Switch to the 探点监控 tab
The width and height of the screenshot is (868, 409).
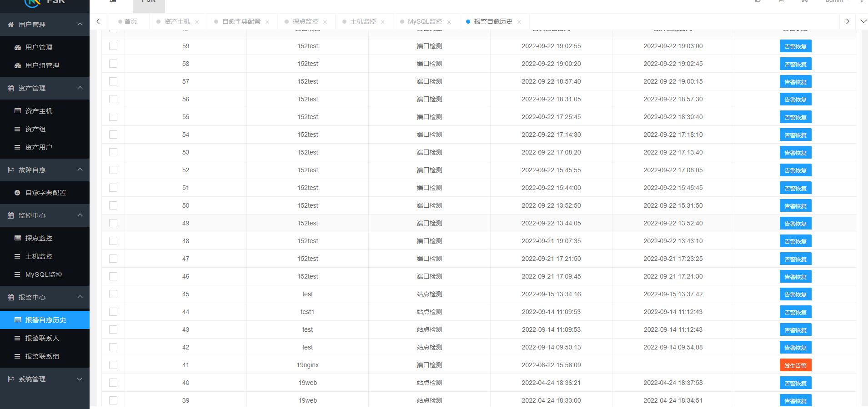pos(306,21)
